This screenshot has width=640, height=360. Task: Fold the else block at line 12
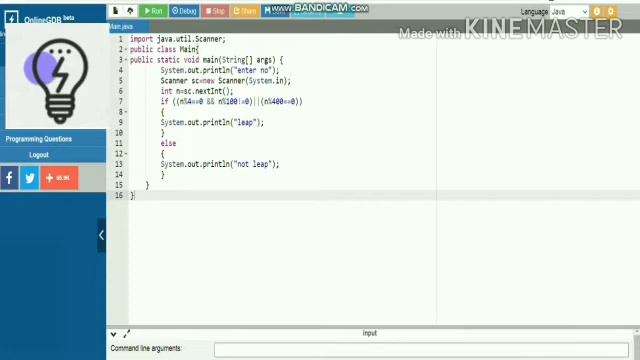[x=126, y=154]
